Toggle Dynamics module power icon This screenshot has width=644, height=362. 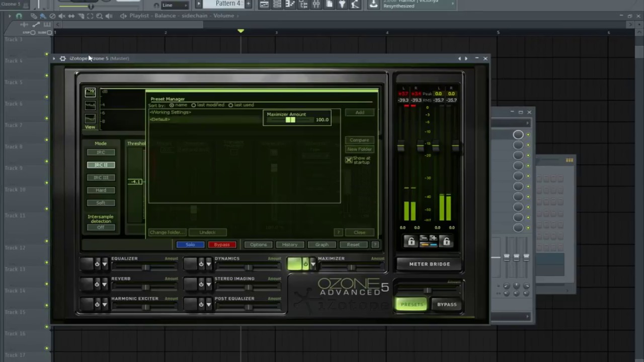(x=201, y=264)
